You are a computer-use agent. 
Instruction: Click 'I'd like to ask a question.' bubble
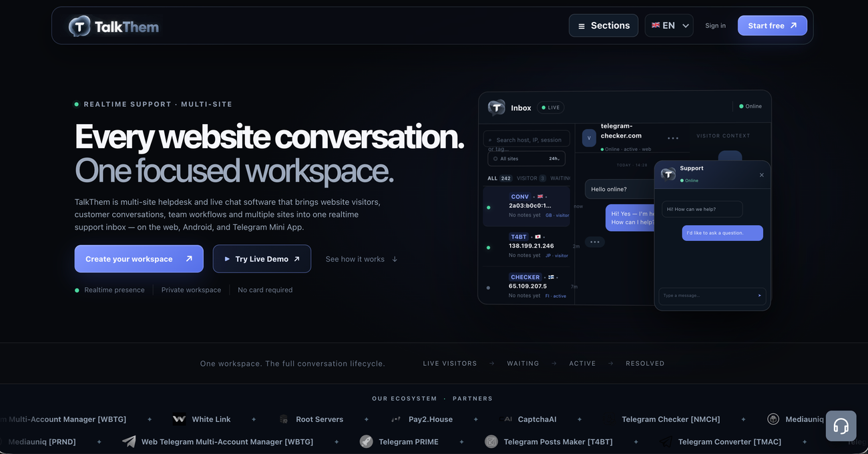tap(722, 233)
